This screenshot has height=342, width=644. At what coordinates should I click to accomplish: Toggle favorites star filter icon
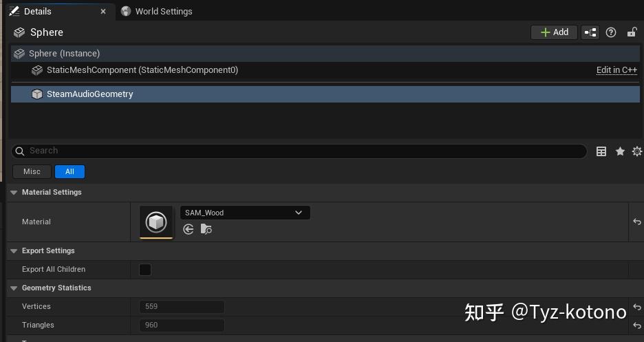point(620,151)
